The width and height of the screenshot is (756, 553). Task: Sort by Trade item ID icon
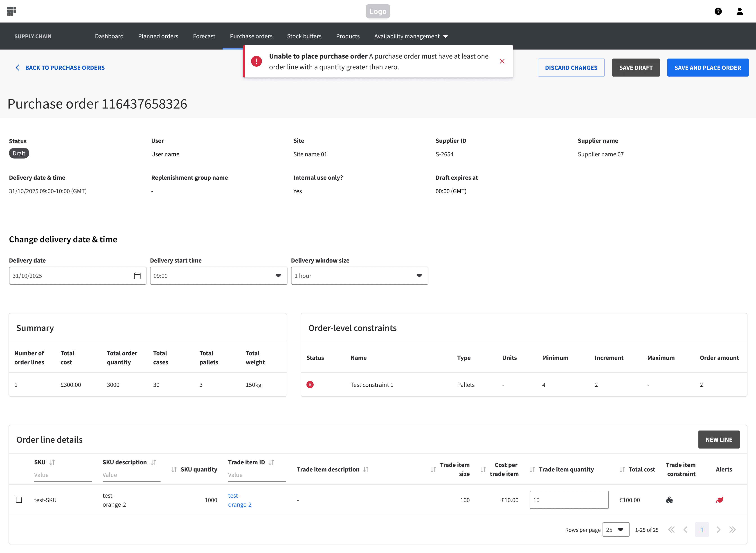coord(272,462)
